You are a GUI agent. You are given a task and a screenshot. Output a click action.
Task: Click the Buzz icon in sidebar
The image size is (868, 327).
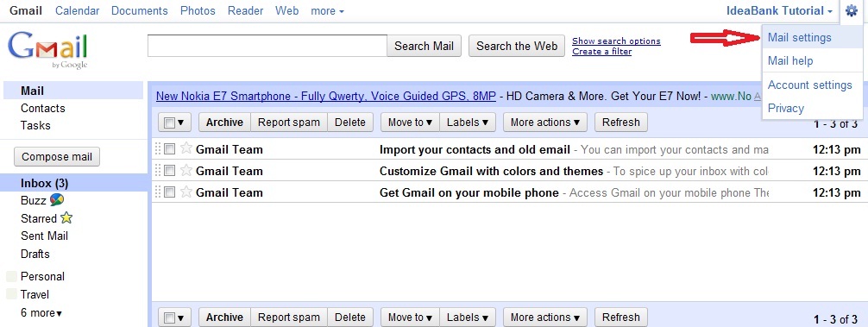click(56, 200)
